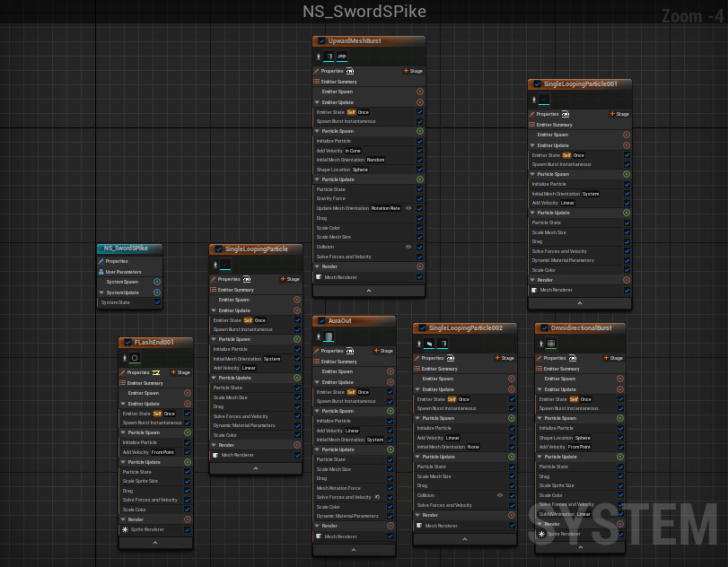The width and height of the screenshot is (728, 567).
Task: Add module to NS_SwordSPike System Spawn
Action: pyautogui.click(x=157, y=282)
